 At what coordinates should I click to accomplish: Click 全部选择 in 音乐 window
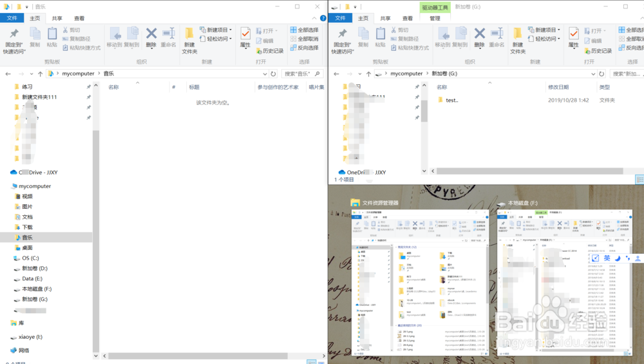[305, 30]
